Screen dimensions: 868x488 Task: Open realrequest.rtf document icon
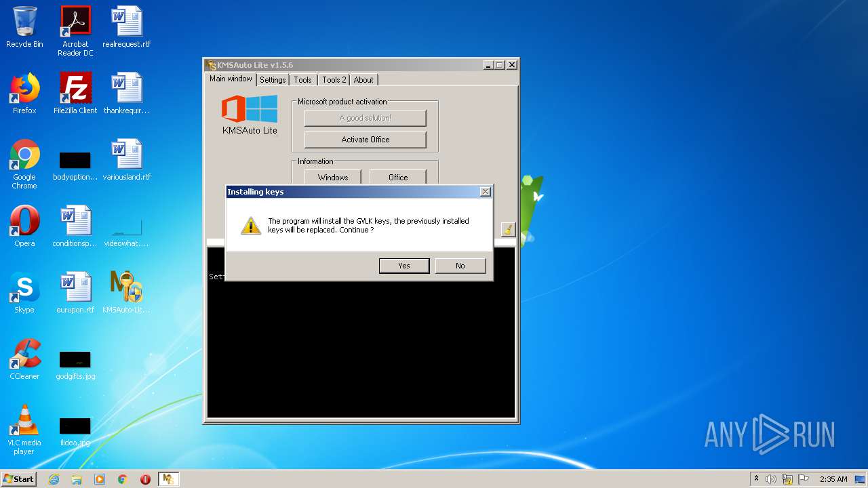click(127, 27)
